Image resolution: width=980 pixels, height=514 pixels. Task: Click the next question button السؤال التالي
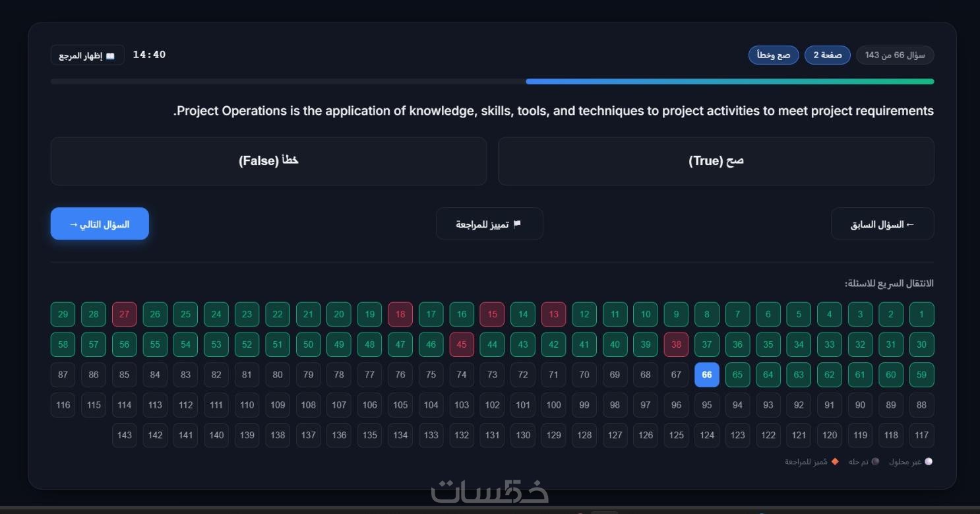100,224
